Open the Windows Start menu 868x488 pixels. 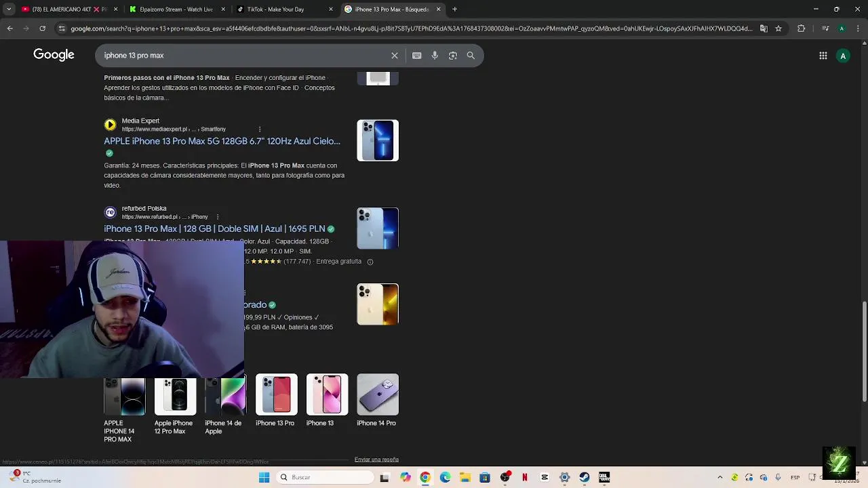coord(264,477)
